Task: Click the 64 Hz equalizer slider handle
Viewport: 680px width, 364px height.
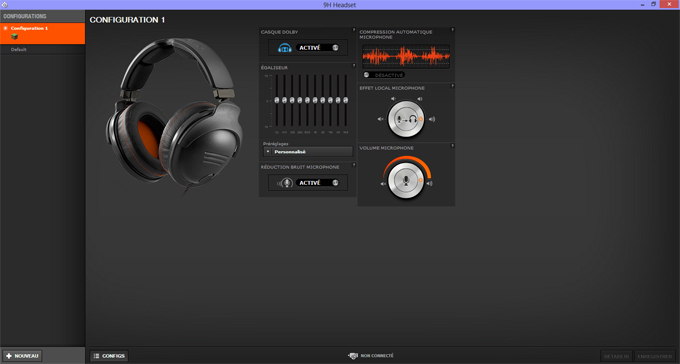Action: [x=284, y=100]
